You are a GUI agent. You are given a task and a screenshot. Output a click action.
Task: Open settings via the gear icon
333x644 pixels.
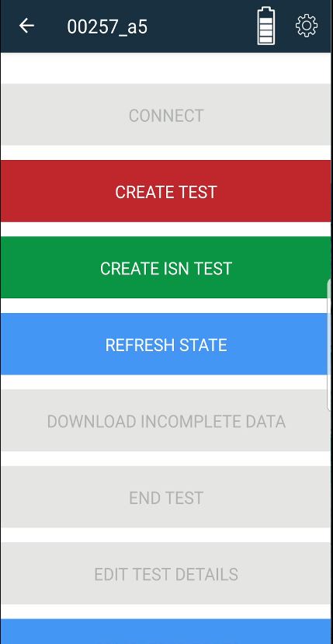point(307,26)
